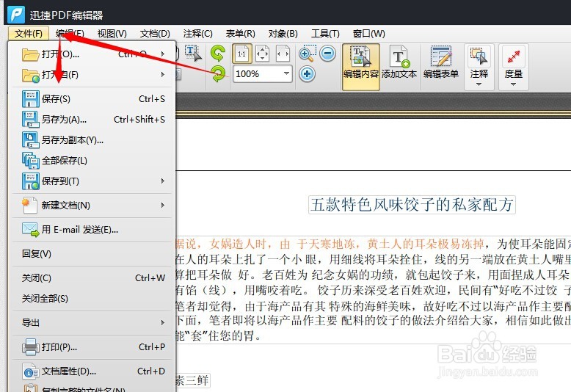This screenshot has width=571, height=392.
Task: Click the zoom out minus icon
Action: pyautogui.click(x=328, y=54)
